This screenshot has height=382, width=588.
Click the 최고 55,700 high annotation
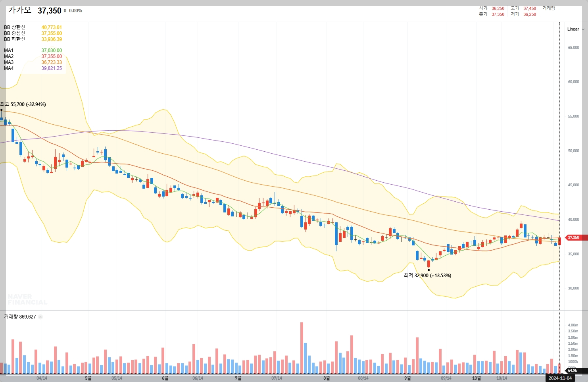[x=23, y=104]
